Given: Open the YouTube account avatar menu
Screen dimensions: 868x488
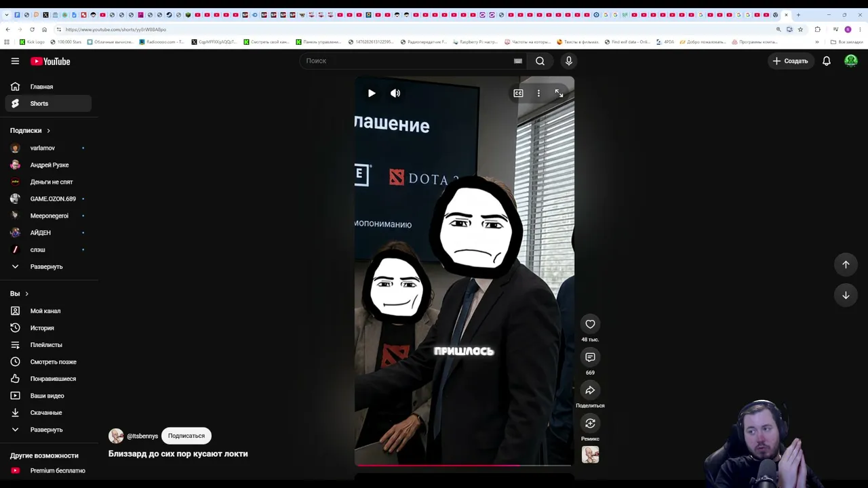Looking at the screenshot, I should pyautogui.click(x=851, y=61).
